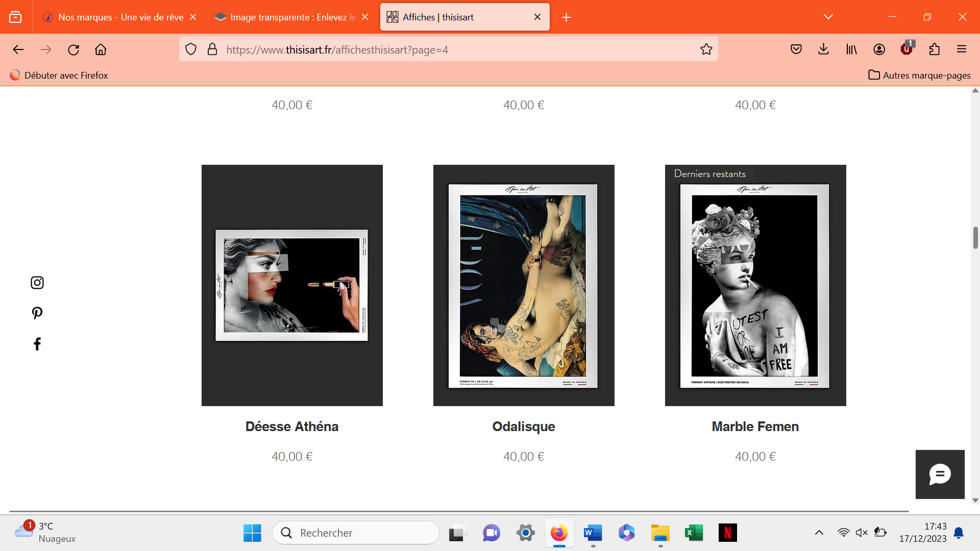Open the Downloads panel

(x=823, y=49)
